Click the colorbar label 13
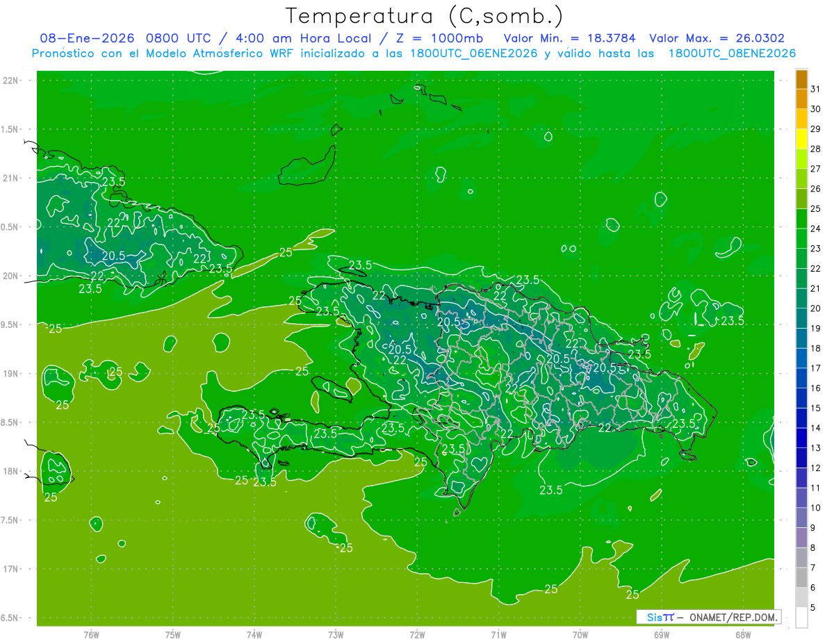The width and height of the screenshot is (834, 644). [x=816, y=448]
